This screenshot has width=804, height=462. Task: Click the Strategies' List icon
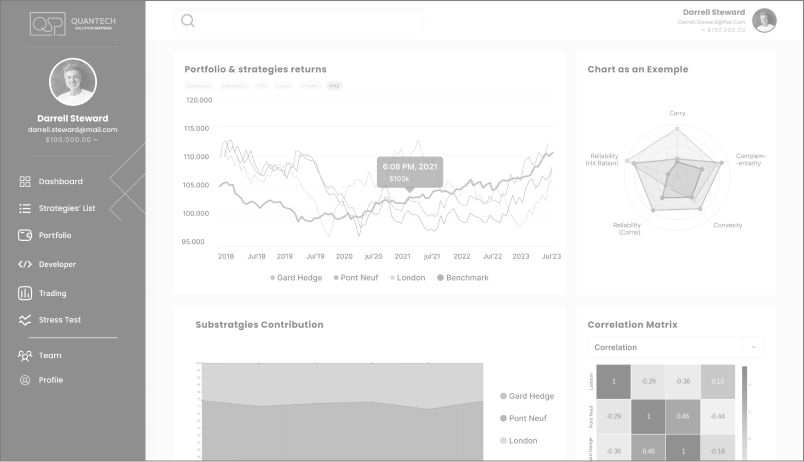[x=25, y=208]
